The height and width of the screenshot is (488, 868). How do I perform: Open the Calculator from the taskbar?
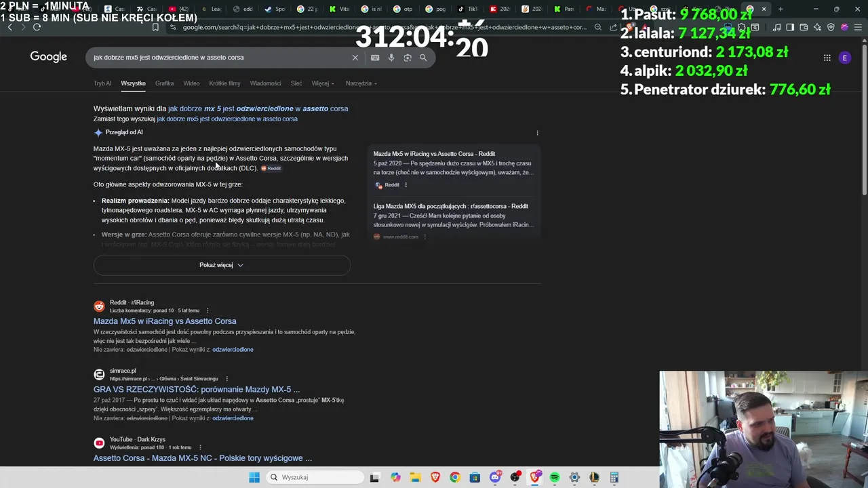pos(614,477)
